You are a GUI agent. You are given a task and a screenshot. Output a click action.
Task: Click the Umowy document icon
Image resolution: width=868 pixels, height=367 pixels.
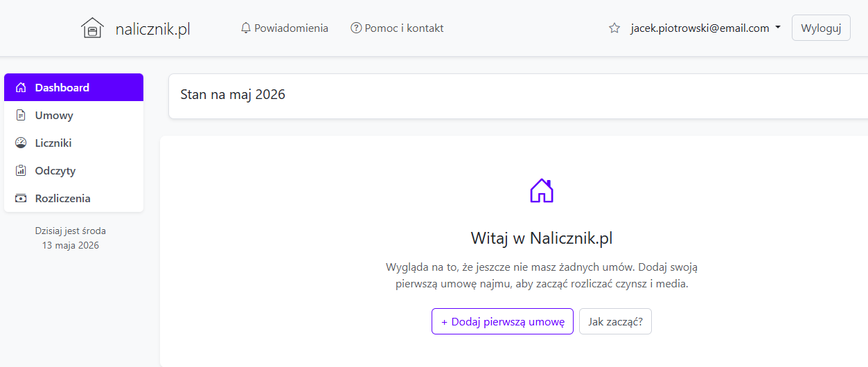point(21,116)
